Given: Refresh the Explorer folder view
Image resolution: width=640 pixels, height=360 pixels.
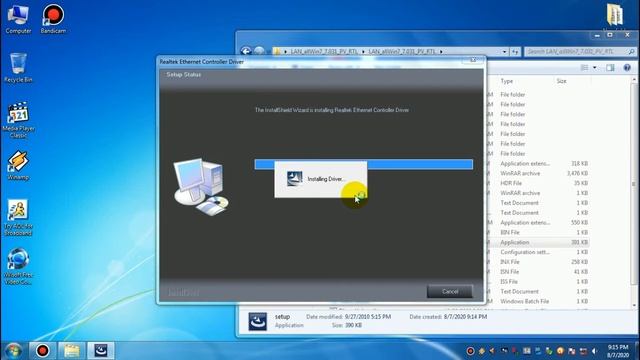Looking at the screenshot, I should [515, 51].
